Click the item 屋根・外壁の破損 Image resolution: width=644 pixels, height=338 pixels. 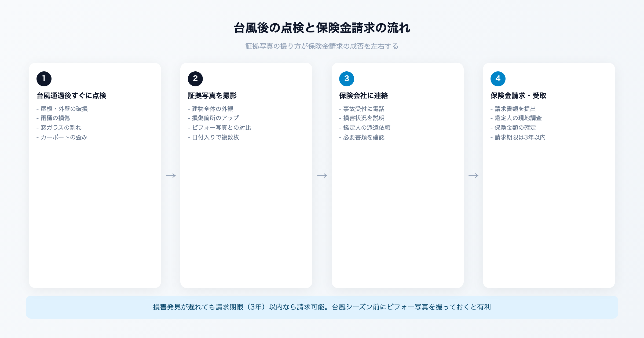click(x=62, y=109)
